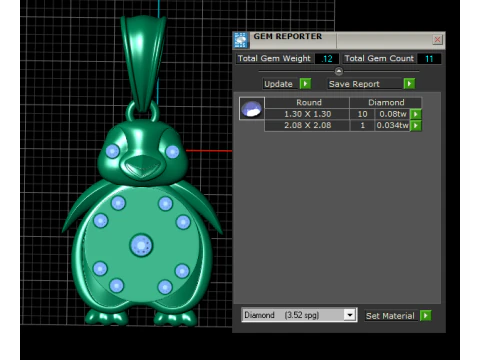The width and height of the screenshot is (480, 360).
Task: Click the 0.034tw weight cell
Action: 392,125
